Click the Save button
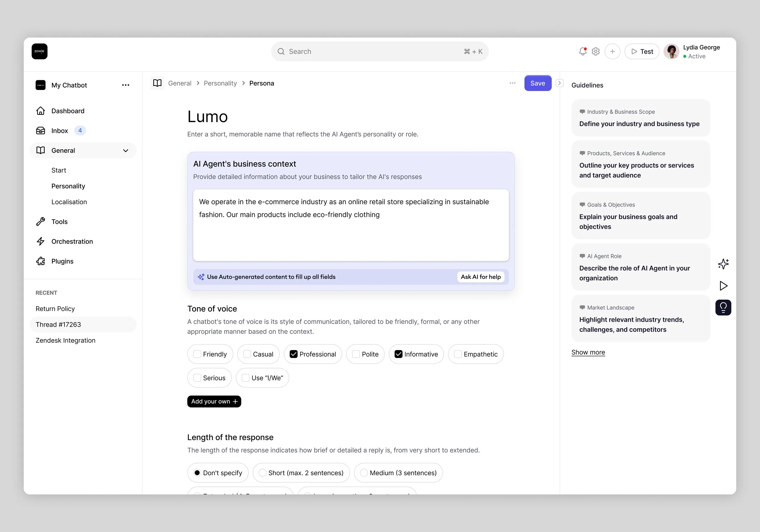 coord(537,83)
